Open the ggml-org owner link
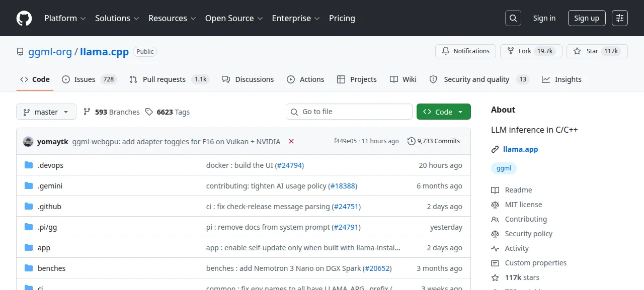Viewport: 644px width, 290px height. [x=50, y=51]
